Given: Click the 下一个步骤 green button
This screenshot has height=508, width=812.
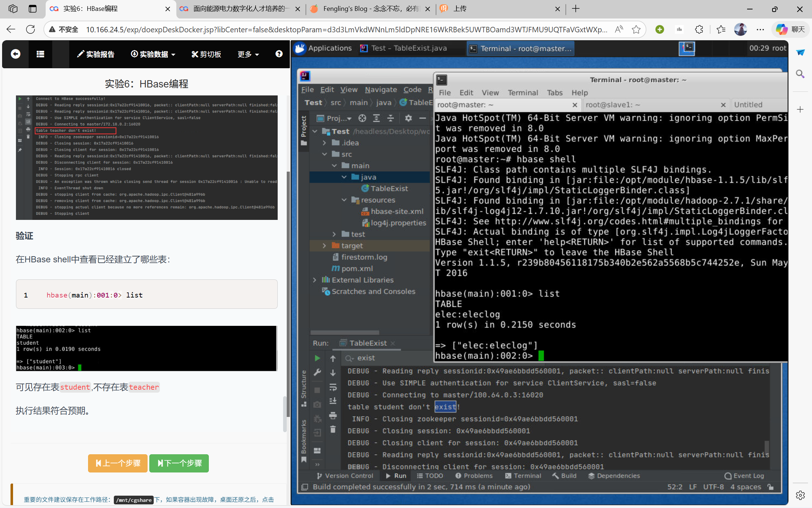Looking at the screenshot, I should (x=179, y=463).
